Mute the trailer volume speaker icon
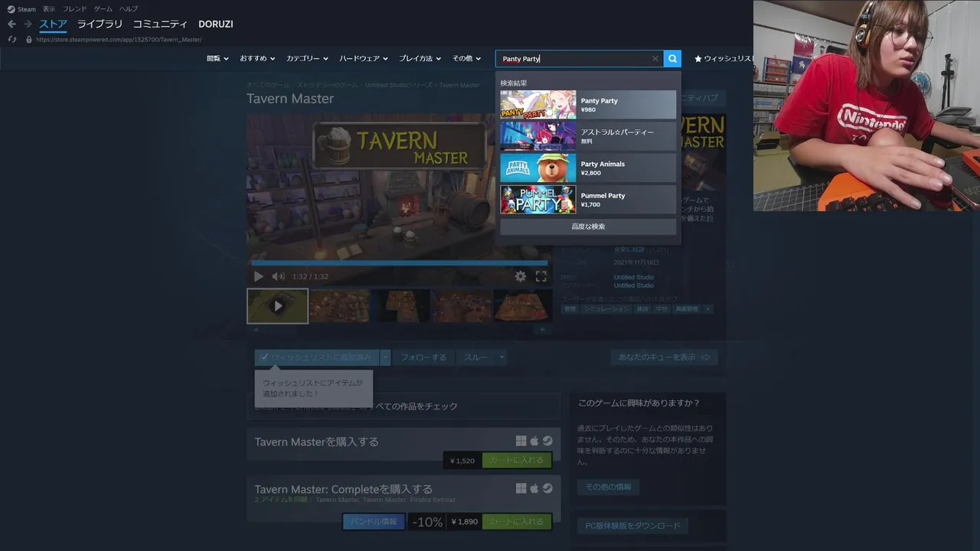This screenshot has height=551, width=980. click(278, 276)
